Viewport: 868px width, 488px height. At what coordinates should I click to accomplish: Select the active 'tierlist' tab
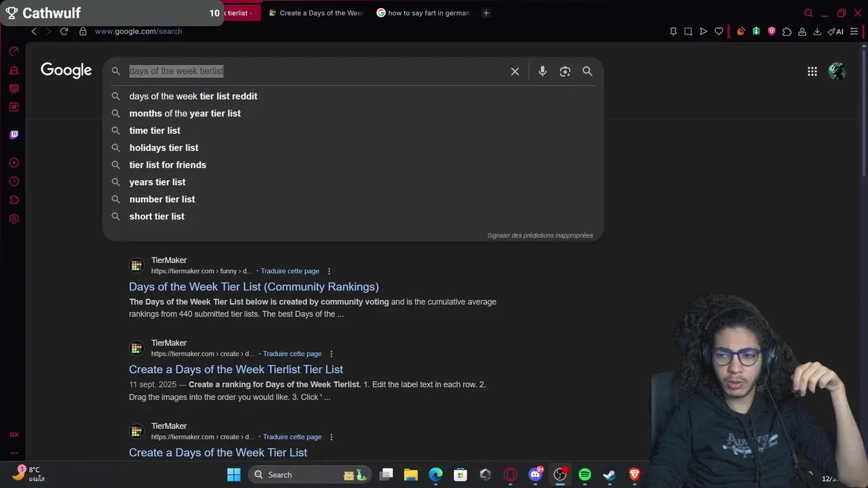pos(241,13)
